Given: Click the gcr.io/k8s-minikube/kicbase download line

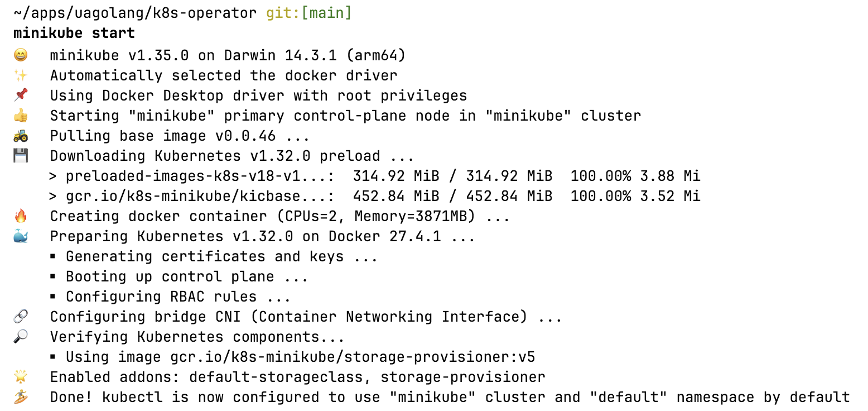Looking at the screenshot, I should click(x=375, y=196).
